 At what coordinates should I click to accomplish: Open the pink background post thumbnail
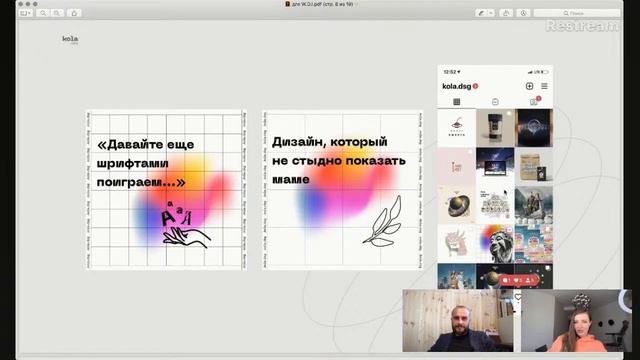point(457,167)
